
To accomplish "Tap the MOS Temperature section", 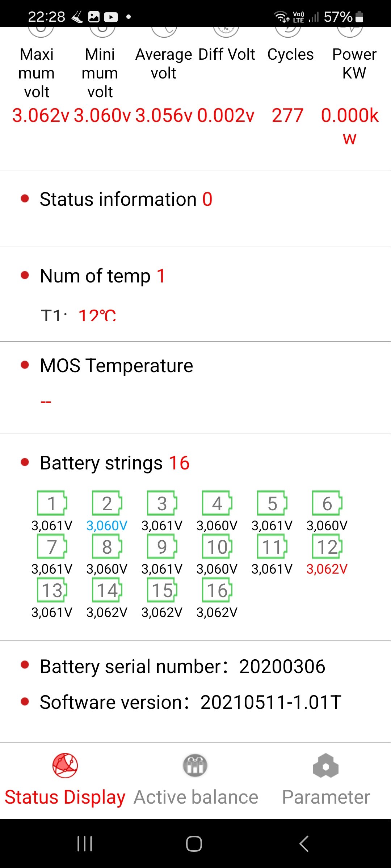I will 195,388.
